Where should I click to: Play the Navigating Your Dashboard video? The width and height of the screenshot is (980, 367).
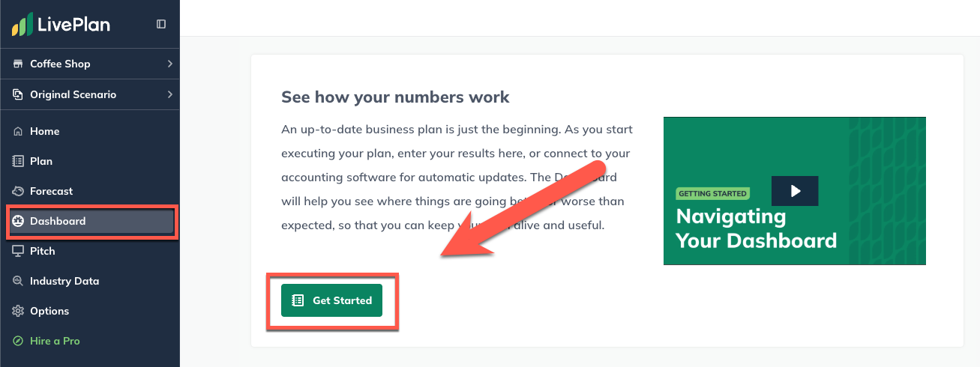click(x=795, y=191)
